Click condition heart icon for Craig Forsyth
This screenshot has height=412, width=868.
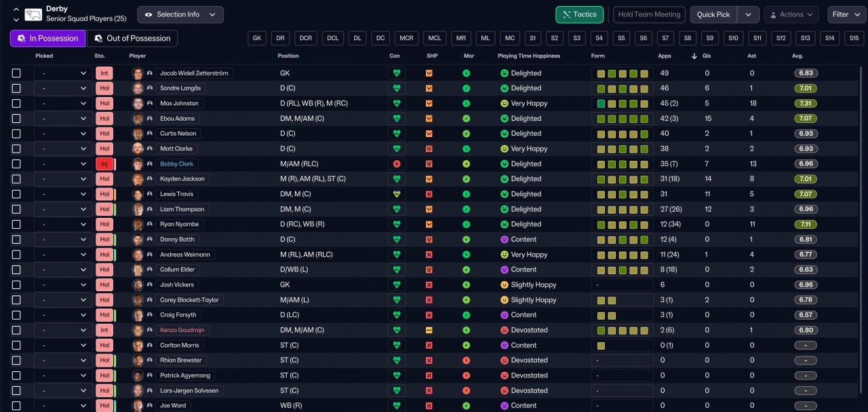[397, 315]
